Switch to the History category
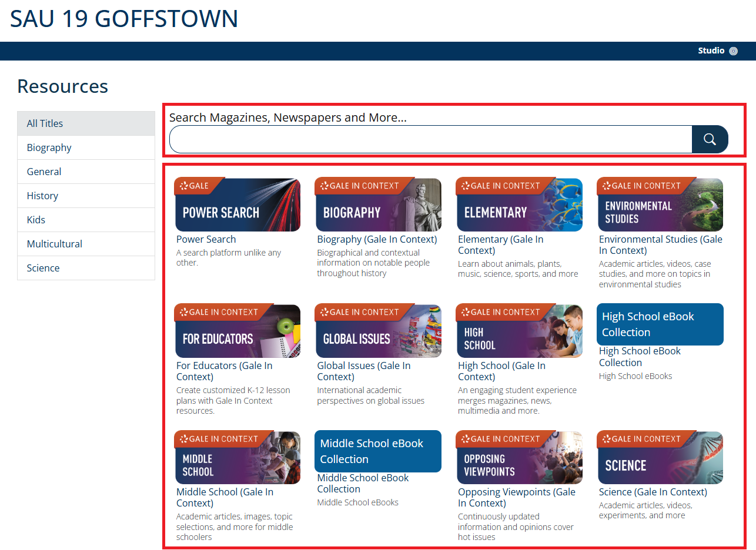 coord(86,196)
